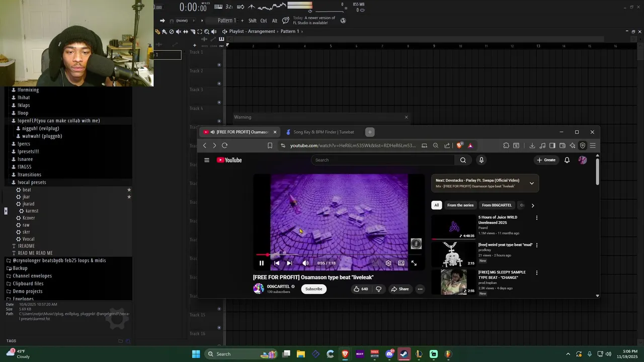The width and height of the screenshot is (644, 362).
Task: Open more actions menu under the video
Action: pyautogui.click(x=420, y=289)
